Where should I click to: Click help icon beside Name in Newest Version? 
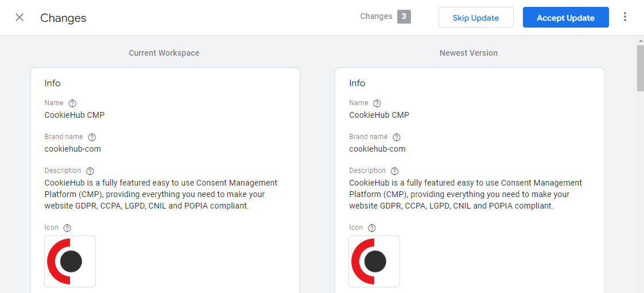tap(377, 103)
